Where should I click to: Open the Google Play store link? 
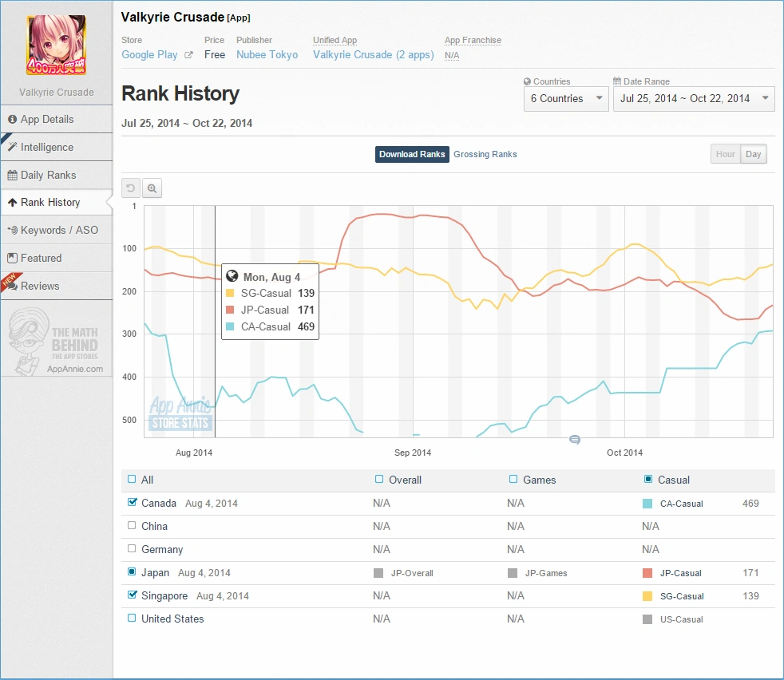[x=149, y=54]
